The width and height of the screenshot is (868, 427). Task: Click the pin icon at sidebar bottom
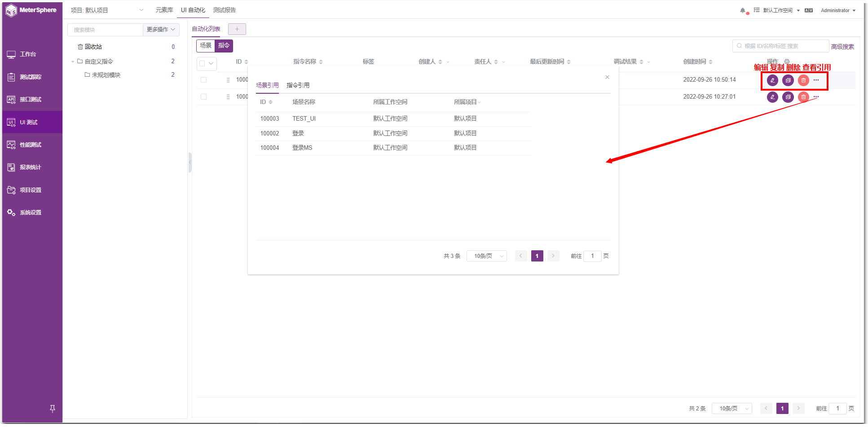point(53,409)
